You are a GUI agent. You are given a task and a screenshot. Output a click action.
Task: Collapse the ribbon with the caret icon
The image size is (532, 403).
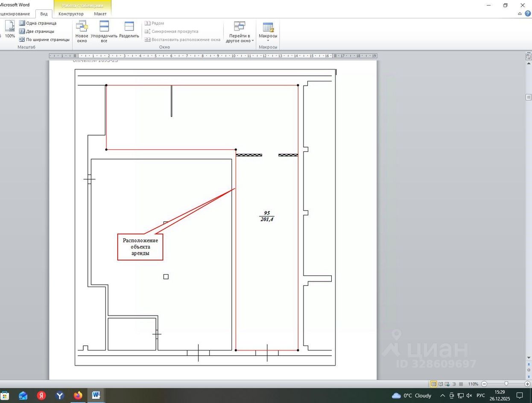coord(520,14)
